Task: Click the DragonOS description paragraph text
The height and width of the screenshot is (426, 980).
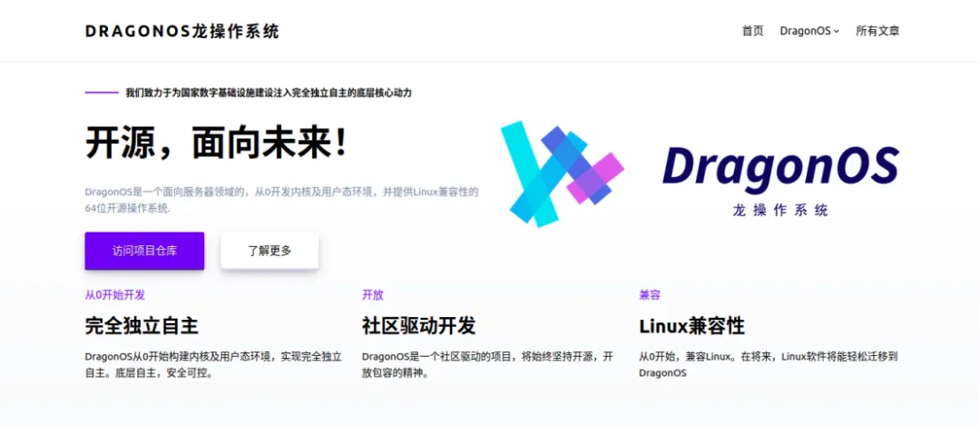Action: (282, 200)
